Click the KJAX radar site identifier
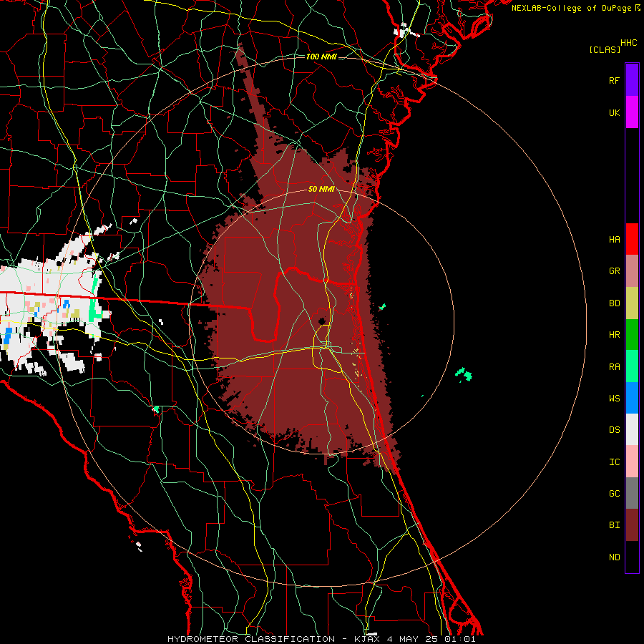Viewport: 644px width, 644px height. click(367, 639)
